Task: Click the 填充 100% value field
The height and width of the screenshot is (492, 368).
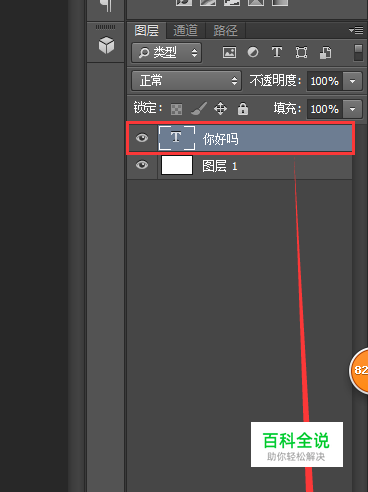Action: point(324,109)
